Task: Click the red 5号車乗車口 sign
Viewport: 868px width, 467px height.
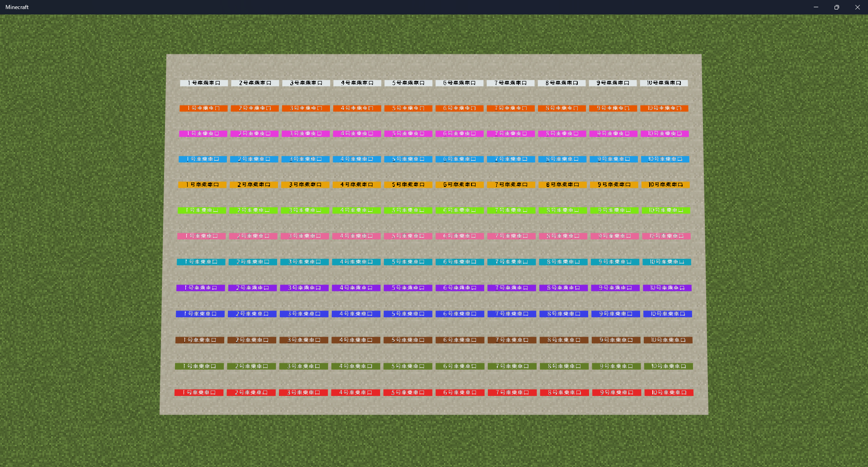Action: click(408, 393)
